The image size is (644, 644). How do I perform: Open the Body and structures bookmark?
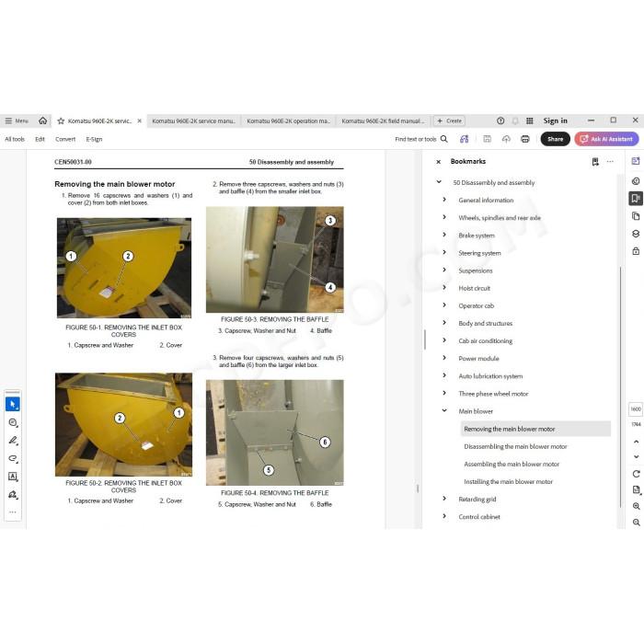click(486, 323)
